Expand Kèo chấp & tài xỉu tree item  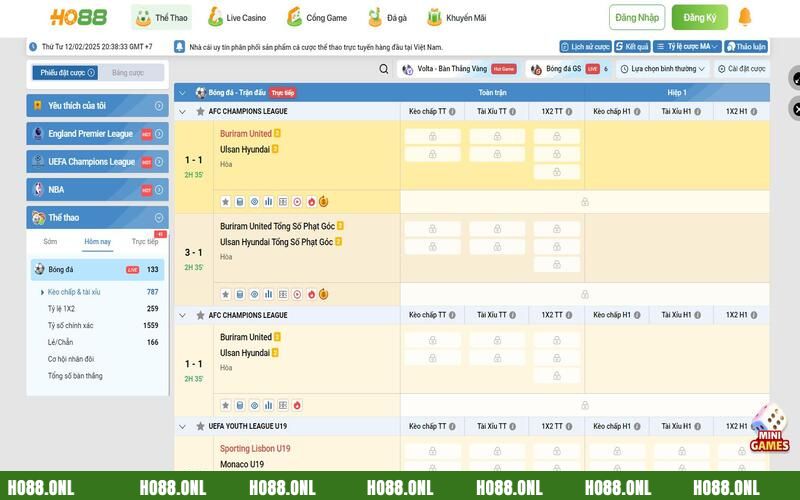tap(42, 292)
